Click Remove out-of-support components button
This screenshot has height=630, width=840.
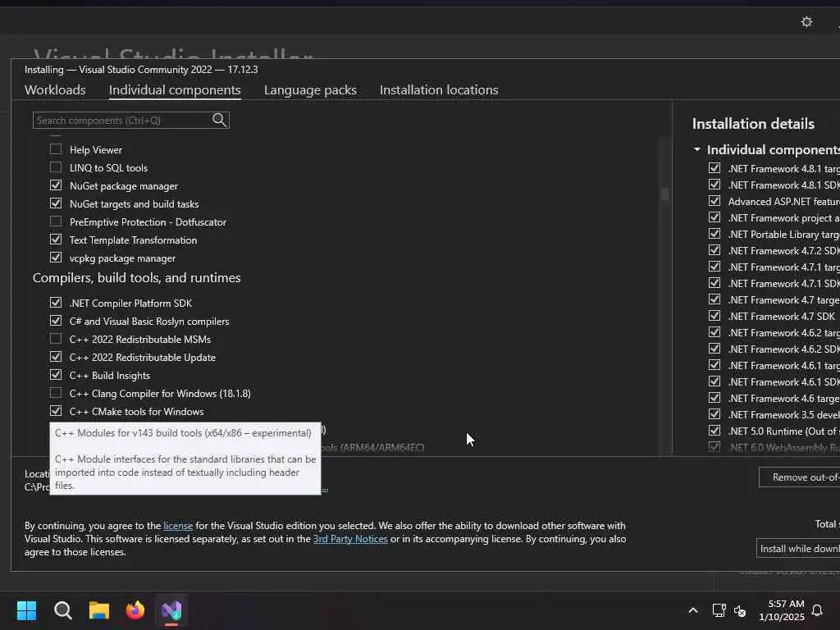tap(799, 477)
